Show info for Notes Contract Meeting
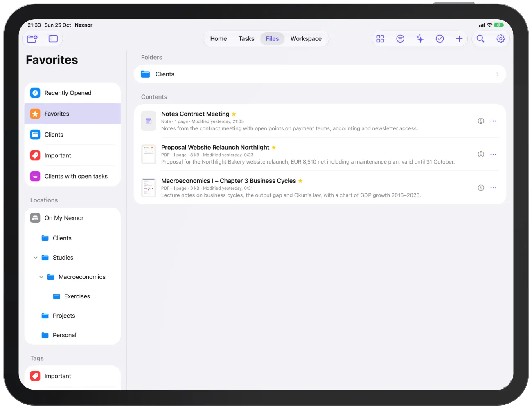 481,121
